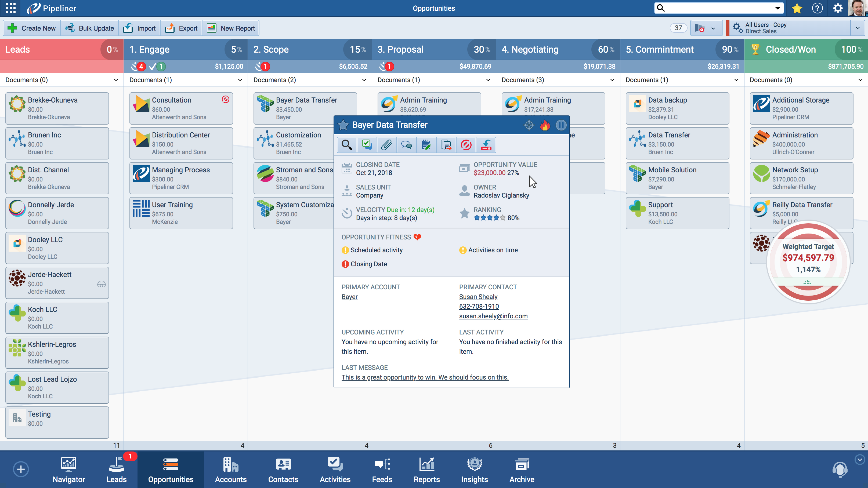The width and height of the screenshot is (868, 488).
Task: Switch to the Accounts tab
Action: (x=230, y=469)
